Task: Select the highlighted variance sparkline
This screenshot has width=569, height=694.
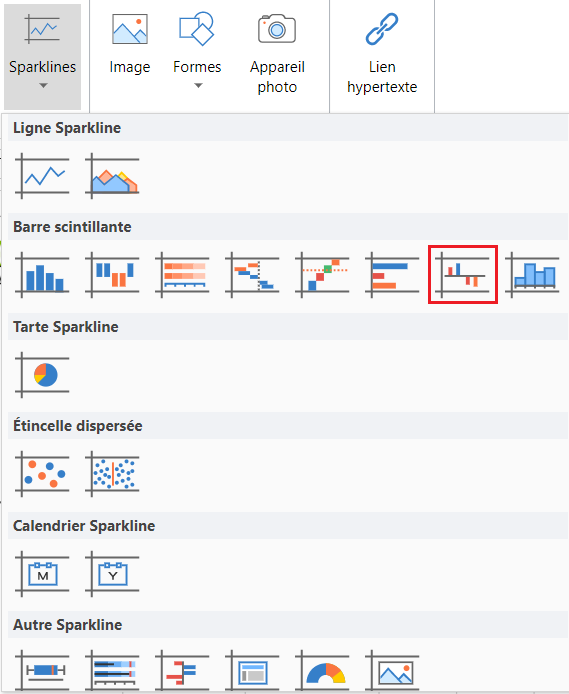Action: coord(463,274)
